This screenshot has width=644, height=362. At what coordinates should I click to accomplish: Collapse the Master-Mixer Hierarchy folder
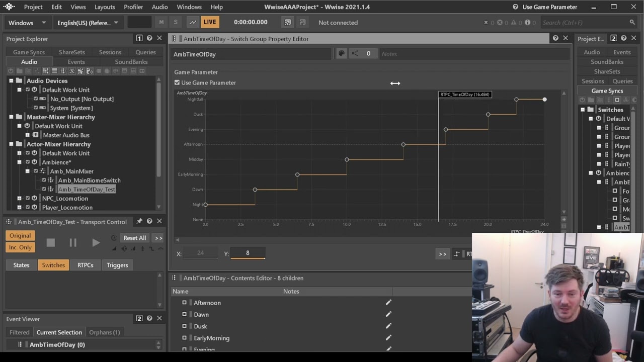pyautogui.click(x=11, y=117)
